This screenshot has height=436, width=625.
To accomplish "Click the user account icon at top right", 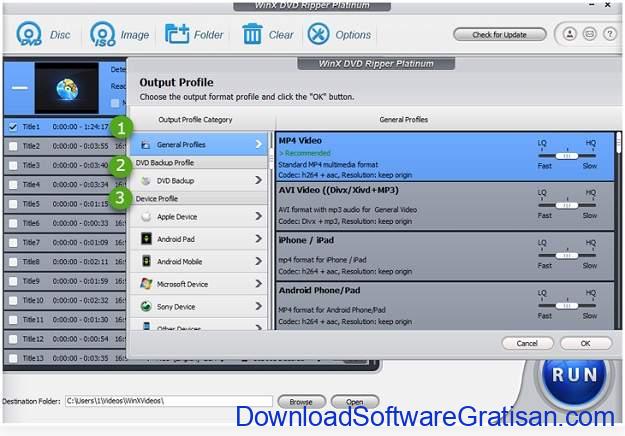I will 569,34.
